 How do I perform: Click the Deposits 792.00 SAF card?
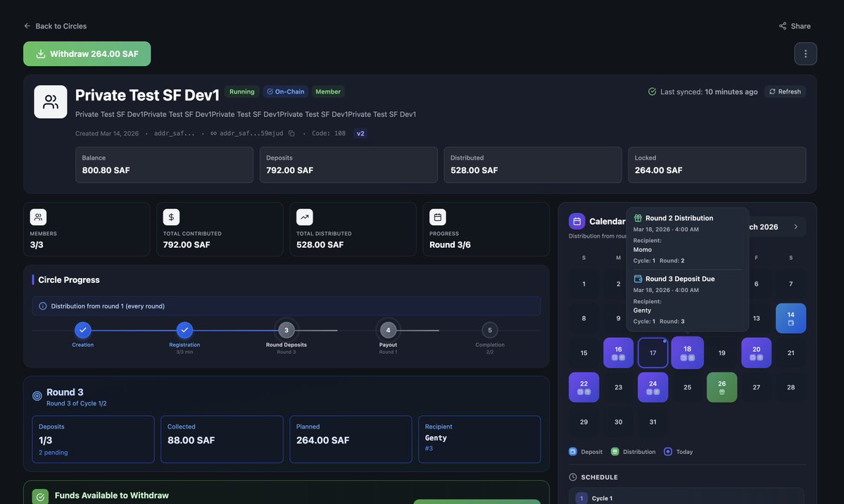(349, 165)
